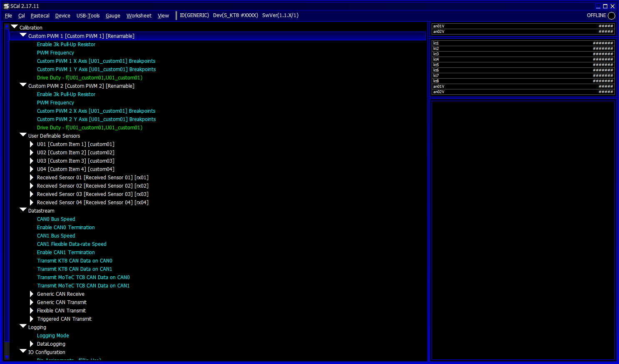Click the kt8 gauge row

point(523,81)
